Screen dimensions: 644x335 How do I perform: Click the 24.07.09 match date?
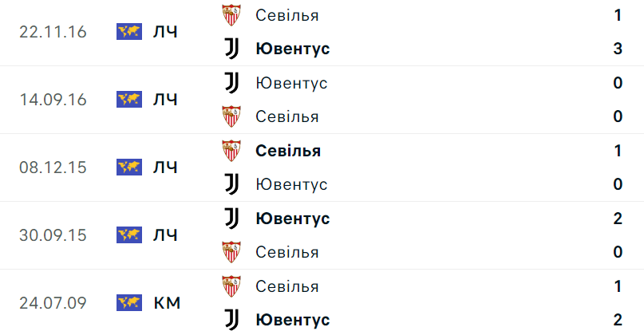tap(53, 303)
